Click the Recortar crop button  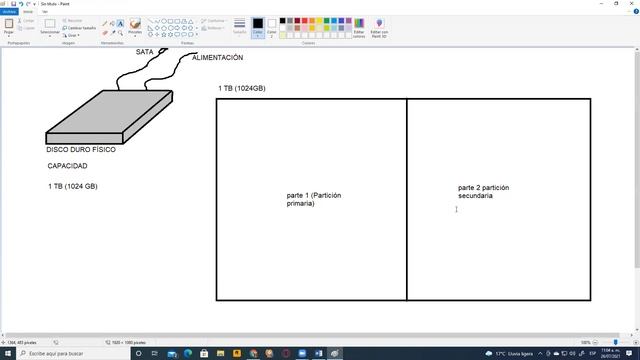click(73, 20)
